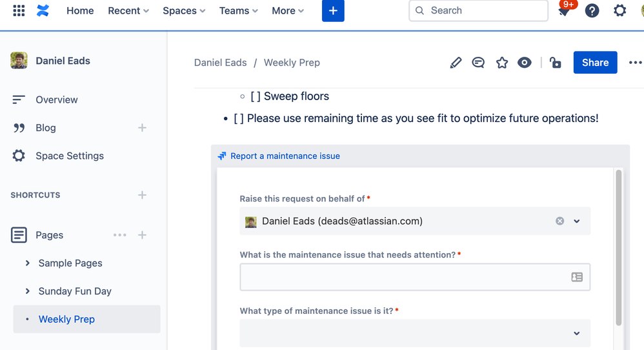Click Weekly Prep breadcrumb link
Screen dimensions: 644x350
point(292,63)
